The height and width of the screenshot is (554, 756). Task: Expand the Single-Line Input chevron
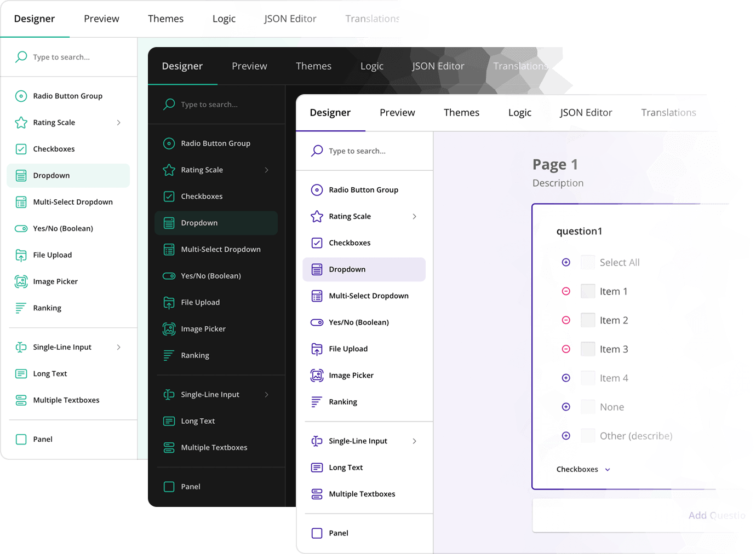point(415,441)
